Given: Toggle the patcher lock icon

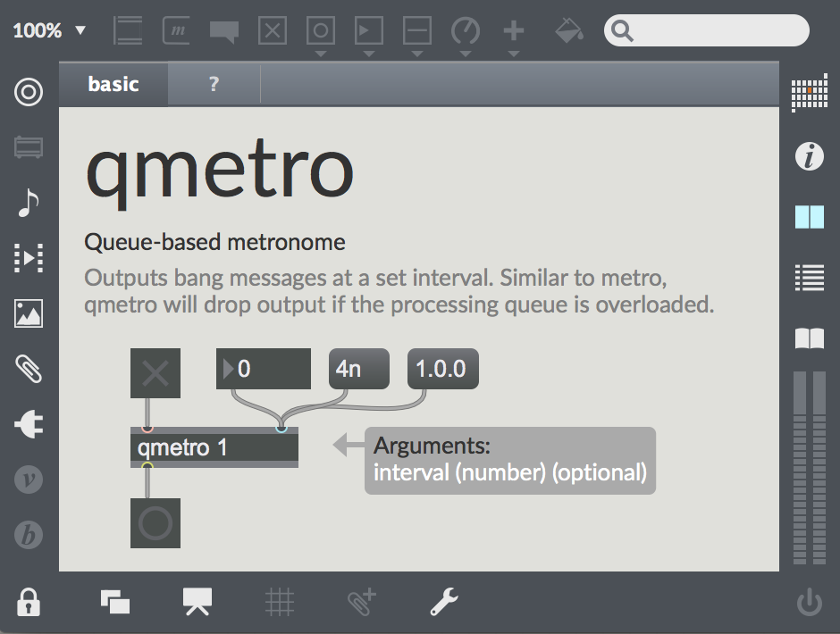Looking at the screenshot, I should point(29,602).
